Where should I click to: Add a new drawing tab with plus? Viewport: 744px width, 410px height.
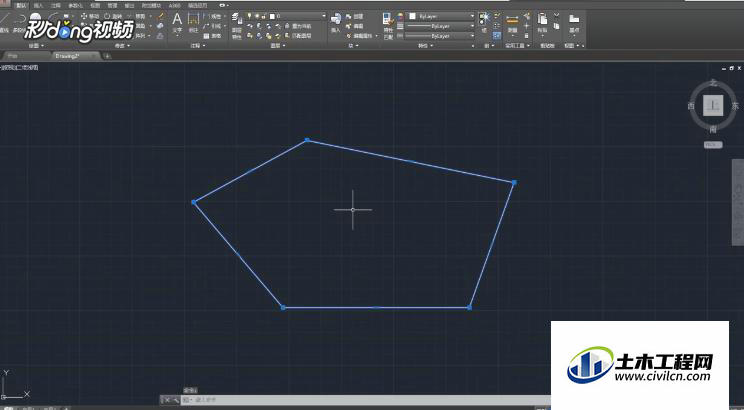tap(108, 56)
